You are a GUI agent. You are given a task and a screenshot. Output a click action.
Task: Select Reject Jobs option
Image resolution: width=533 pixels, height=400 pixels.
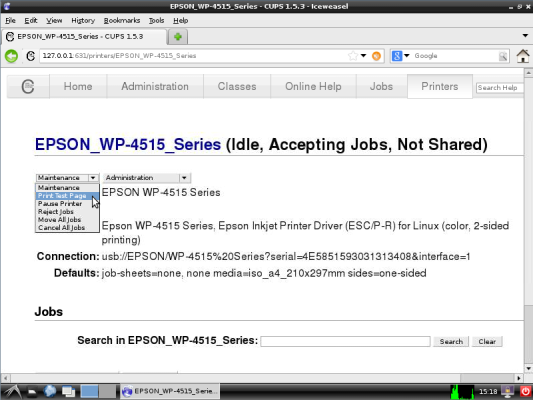pos(67,212)
